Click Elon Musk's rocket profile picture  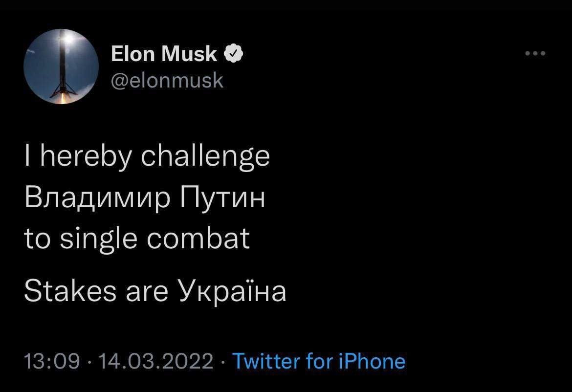tap(63, 66)
